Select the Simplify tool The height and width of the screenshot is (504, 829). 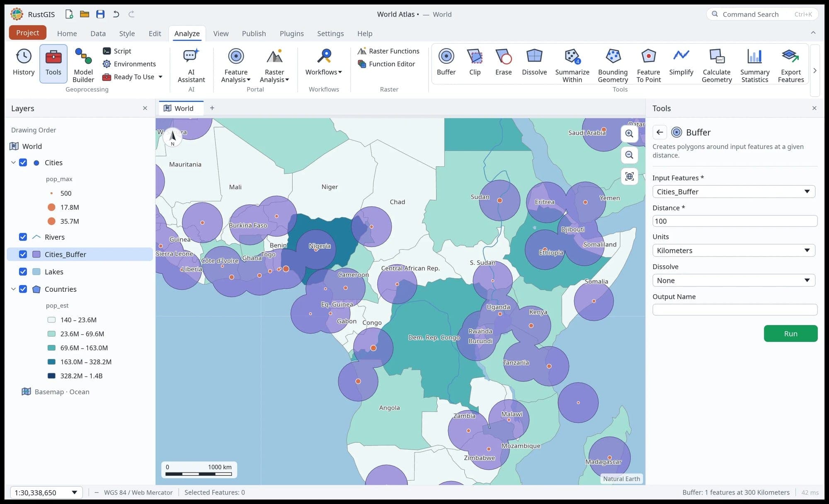click(681, 63)
